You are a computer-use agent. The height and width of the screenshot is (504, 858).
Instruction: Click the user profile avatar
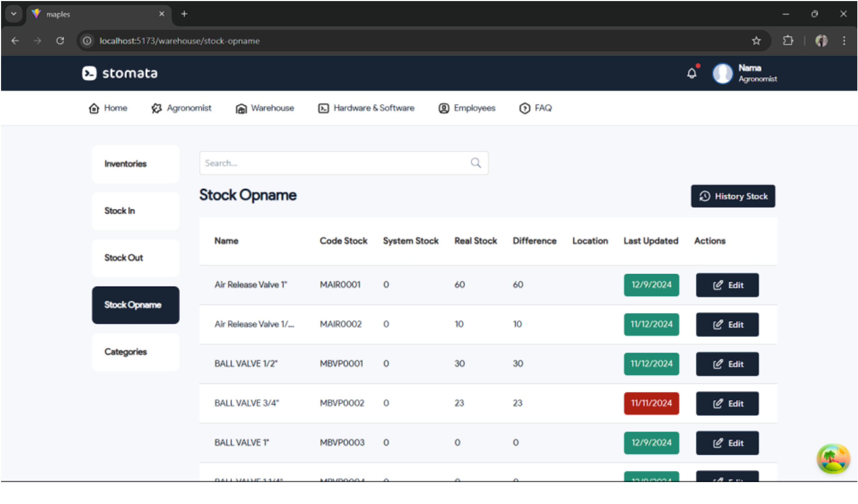click(722, 73)
